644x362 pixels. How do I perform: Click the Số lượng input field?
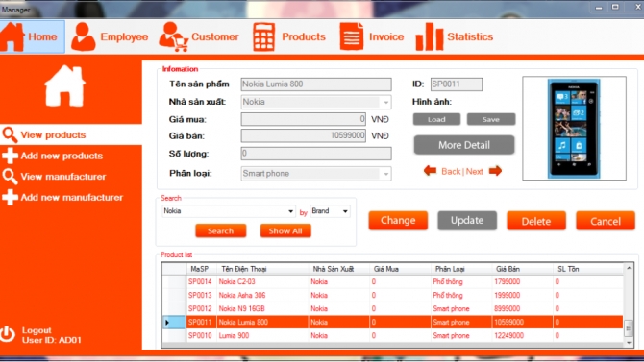point(316,154)
